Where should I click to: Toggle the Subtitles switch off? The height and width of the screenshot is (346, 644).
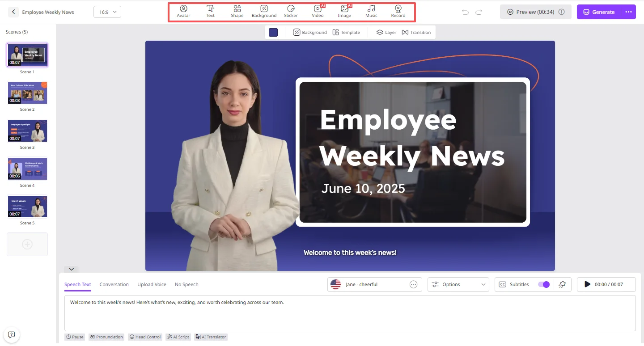pos(543,284)
